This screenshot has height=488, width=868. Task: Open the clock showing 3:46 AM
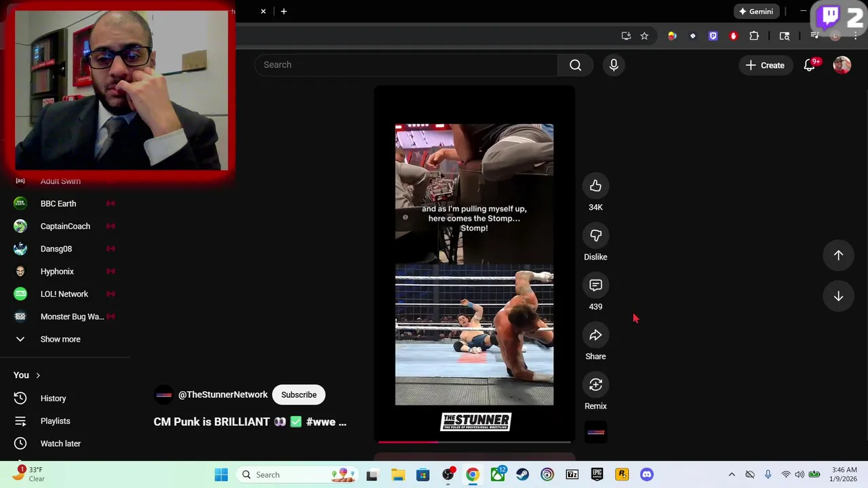[844, 474]
